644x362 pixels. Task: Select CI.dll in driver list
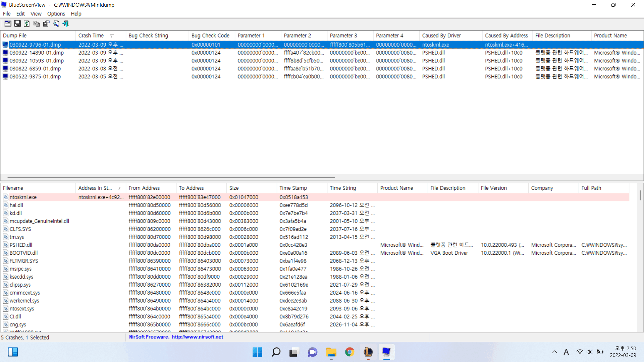pyautogui.click(x=15, y=317)
